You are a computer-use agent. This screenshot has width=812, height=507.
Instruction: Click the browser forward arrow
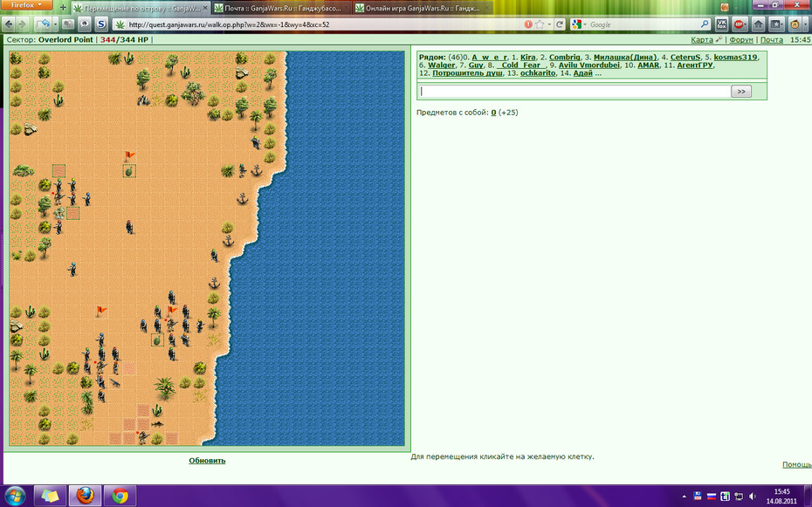pos(23,24)
